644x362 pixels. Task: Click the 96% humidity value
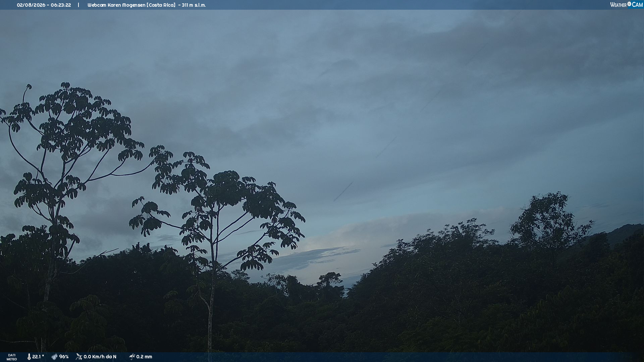64,357
